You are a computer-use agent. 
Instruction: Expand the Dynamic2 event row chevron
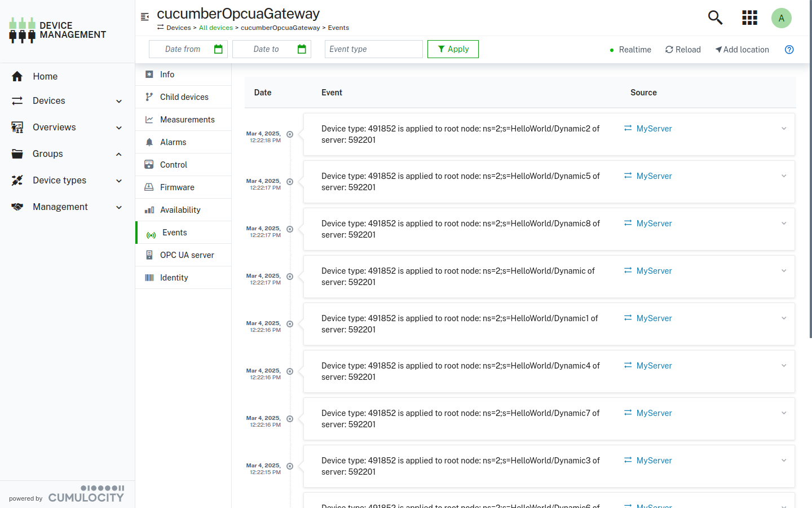pos(783,129)
